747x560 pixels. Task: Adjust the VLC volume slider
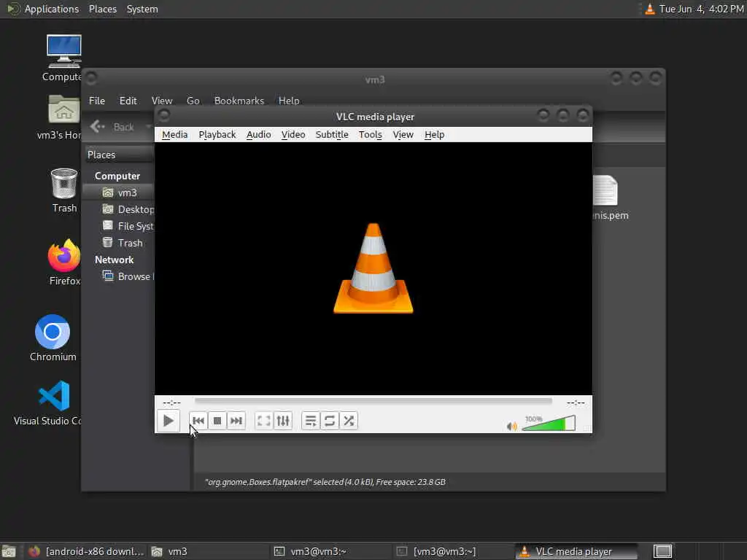click(549, 424)
